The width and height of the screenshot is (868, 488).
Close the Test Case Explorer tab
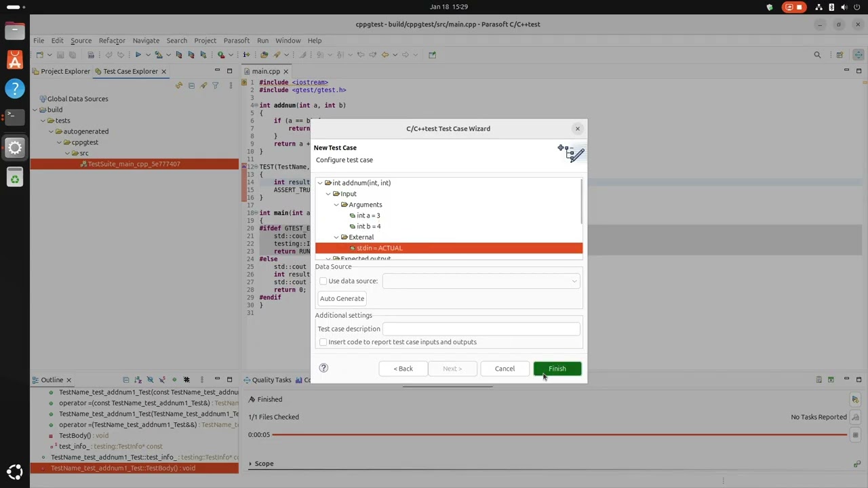pyautogui.click(x=163, y=71)
